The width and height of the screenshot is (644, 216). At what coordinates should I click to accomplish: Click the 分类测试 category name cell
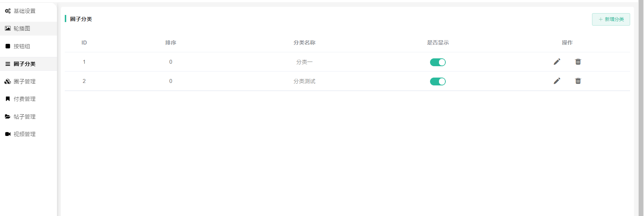coord(304,81)
